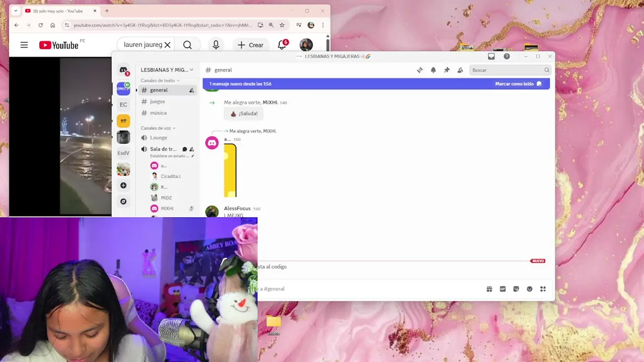
Task: Open YouTube hamburger guide menu
Action: click(24, 45)
